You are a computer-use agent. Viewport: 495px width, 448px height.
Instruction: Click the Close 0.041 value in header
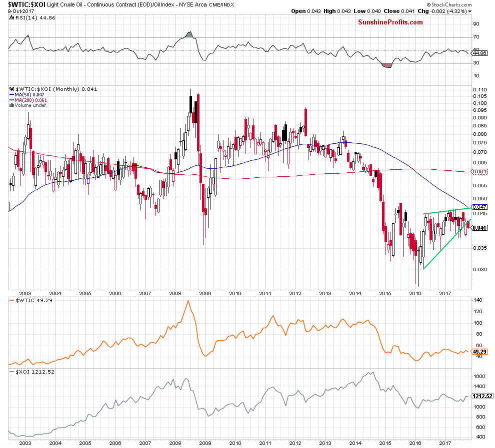click(x=399, y=11)
